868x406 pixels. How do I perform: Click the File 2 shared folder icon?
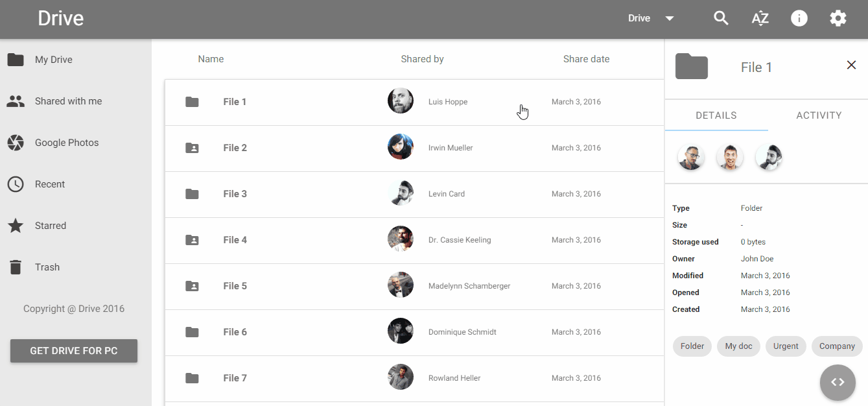(x=192, y=148)
